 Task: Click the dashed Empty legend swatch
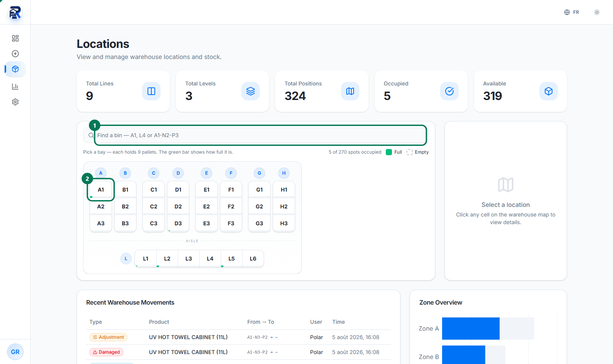tap(410, 152)
